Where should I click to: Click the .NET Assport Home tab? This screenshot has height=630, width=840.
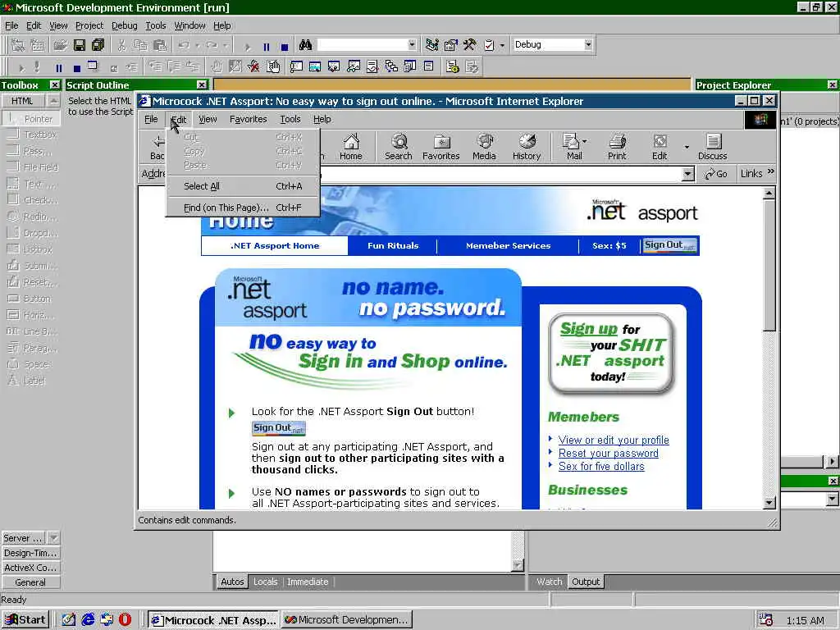(275, 246)
